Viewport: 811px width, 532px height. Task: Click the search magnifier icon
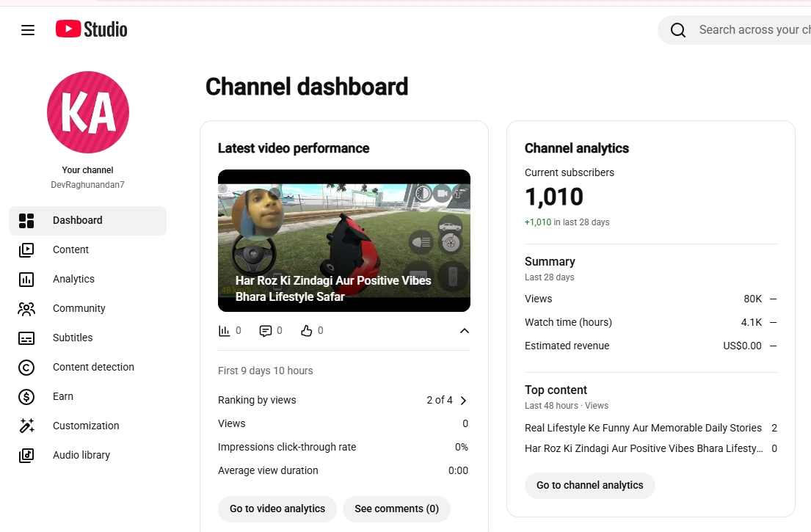tap(678, 30)
